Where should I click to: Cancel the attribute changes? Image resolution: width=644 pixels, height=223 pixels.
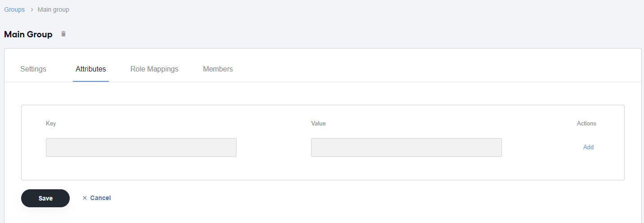100,198
